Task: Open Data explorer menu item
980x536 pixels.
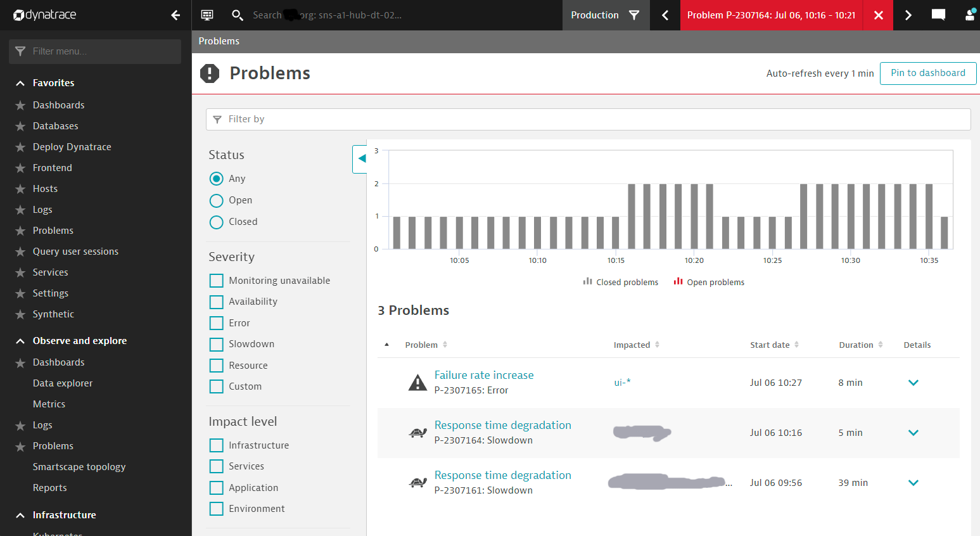Action: point(63,383)
